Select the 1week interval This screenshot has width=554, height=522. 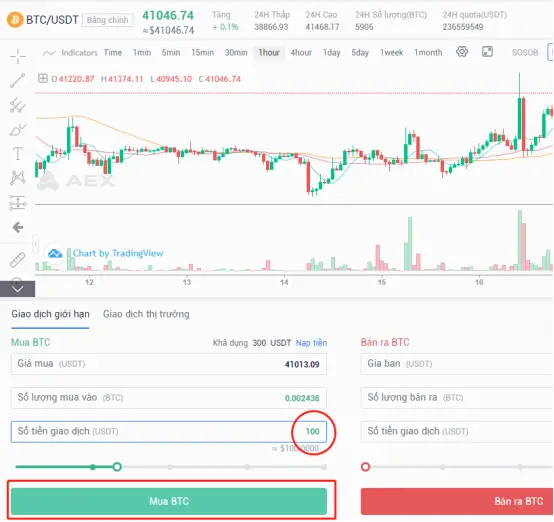pos(391,53)
